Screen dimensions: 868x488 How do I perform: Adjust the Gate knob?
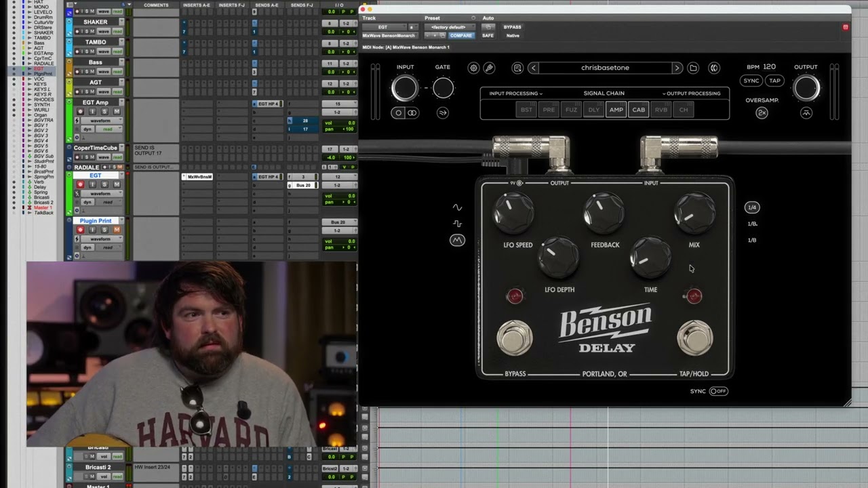tap(443, 87)
